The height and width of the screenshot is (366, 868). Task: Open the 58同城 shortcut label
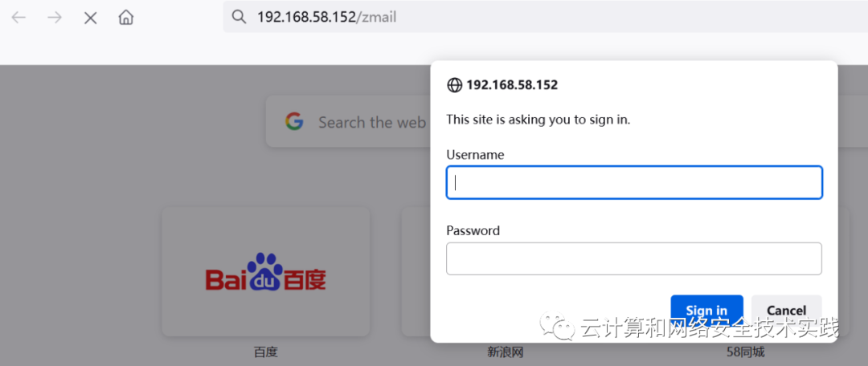pyautogui.click(x=745, y=352)
